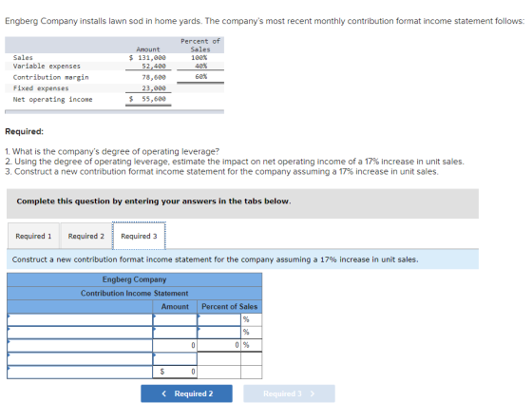Open first row label dropdown in statement
Viewport: 532px width, 403px height.
80,319
